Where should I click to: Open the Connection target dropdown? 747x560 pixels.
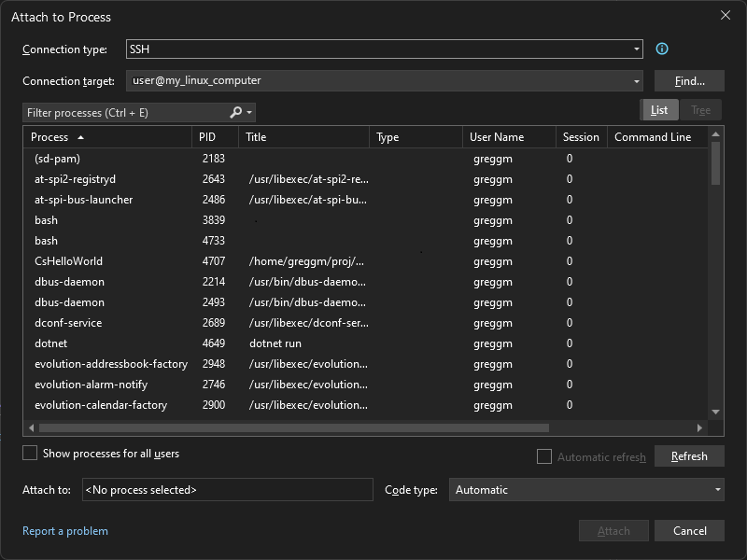point(637,80)
